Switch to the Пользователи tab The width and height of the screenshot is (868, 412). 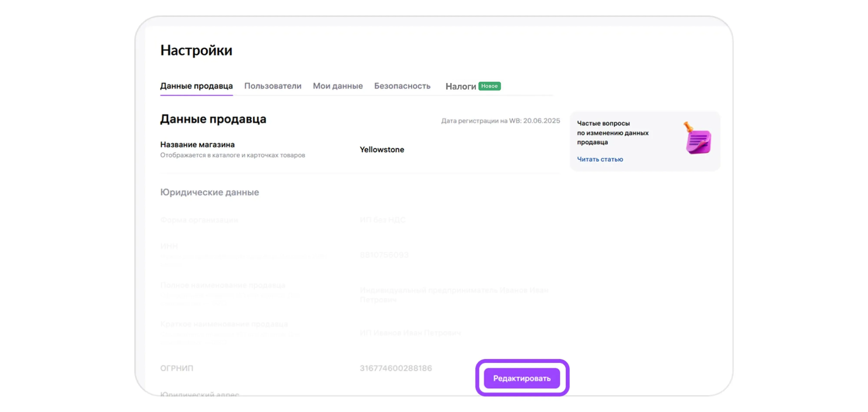click(x=273, y=86)
